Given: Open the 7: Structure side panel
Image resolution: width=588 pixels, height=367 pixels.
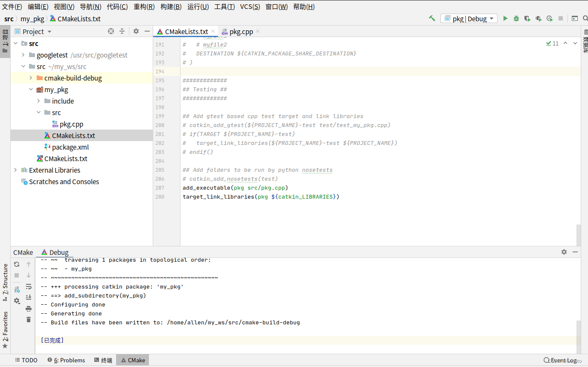Looking at the screenshot, I should click(x=5, y=282).
